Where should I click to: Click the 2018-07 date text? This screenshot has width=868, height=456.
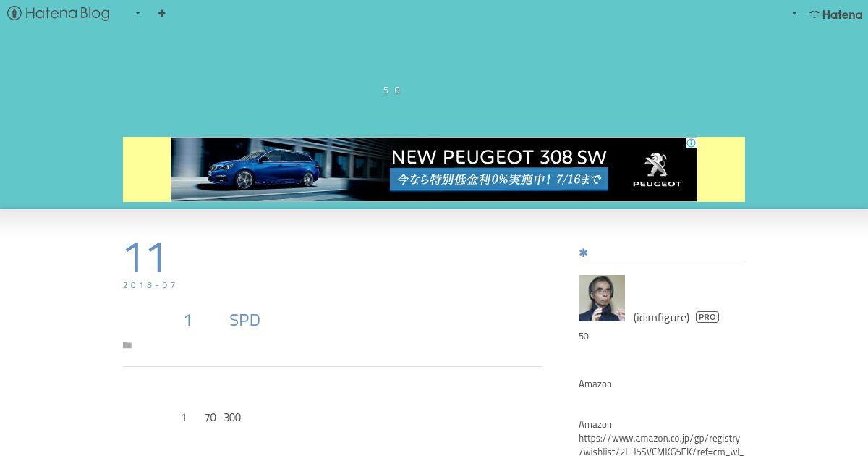pos(150,285)
